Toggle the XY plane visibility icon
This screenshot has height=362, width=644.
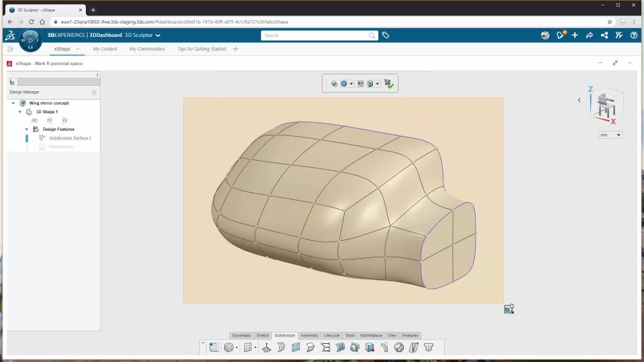tap(34, 121)
